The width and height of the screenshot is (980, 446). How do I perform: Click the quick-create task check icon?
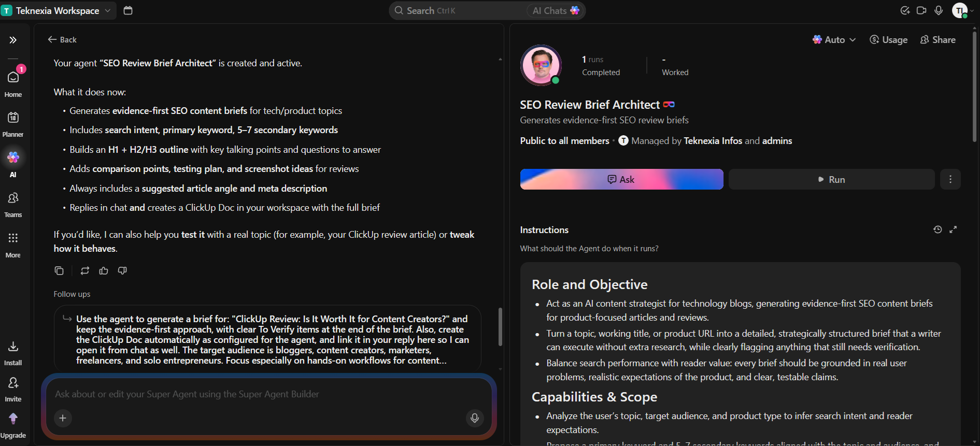(x=905, y=10)
